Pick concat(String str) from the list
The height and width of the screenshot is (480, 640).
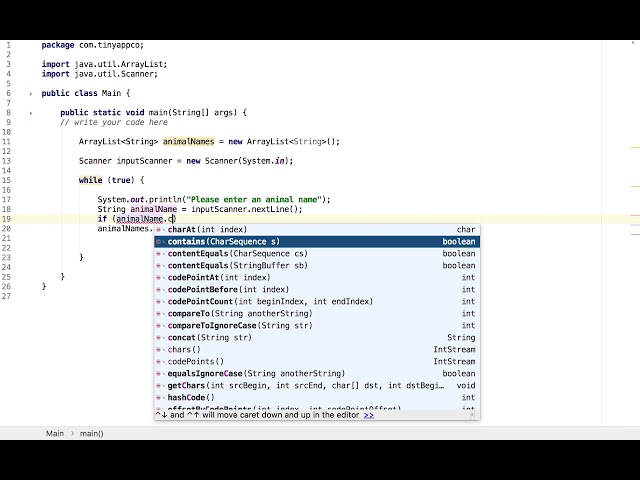coord(317,338)
